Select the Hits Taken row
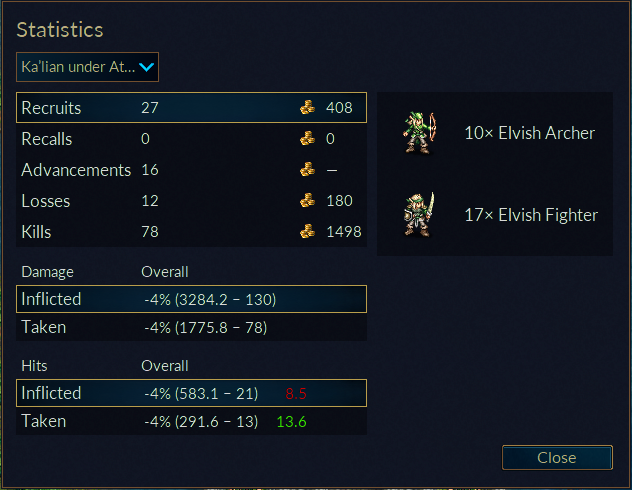This screenshot has height=490, width=632. click(x=191, y=421)
